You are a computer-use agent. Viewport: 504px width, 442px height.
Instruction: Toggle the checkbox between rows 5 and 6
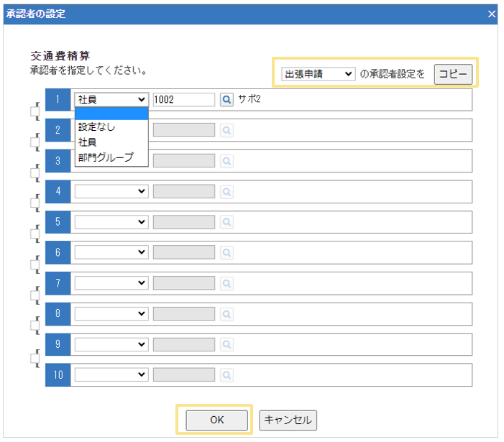(34, 234)
